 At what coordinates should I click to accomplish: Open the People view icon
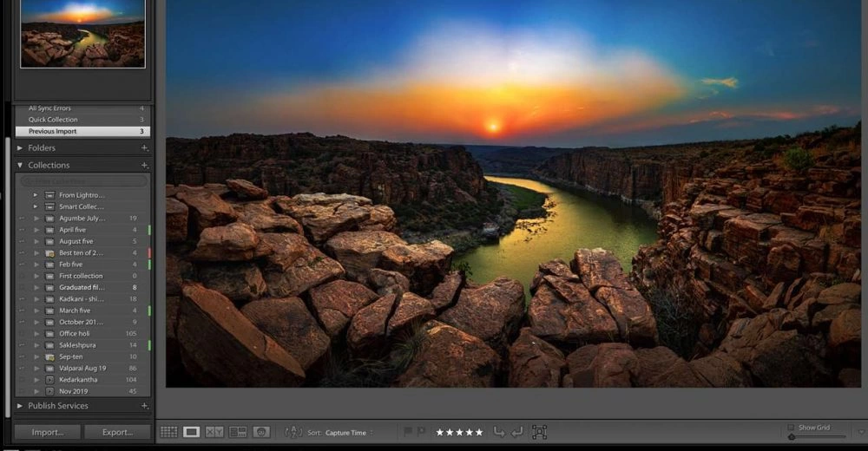[x=261, y=432]
